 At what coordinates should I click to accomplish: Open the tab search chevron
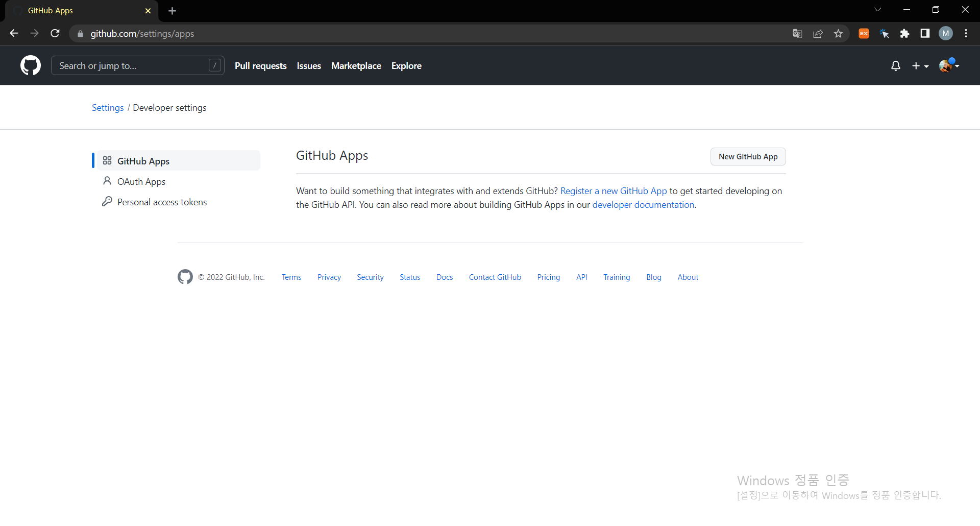878,10
